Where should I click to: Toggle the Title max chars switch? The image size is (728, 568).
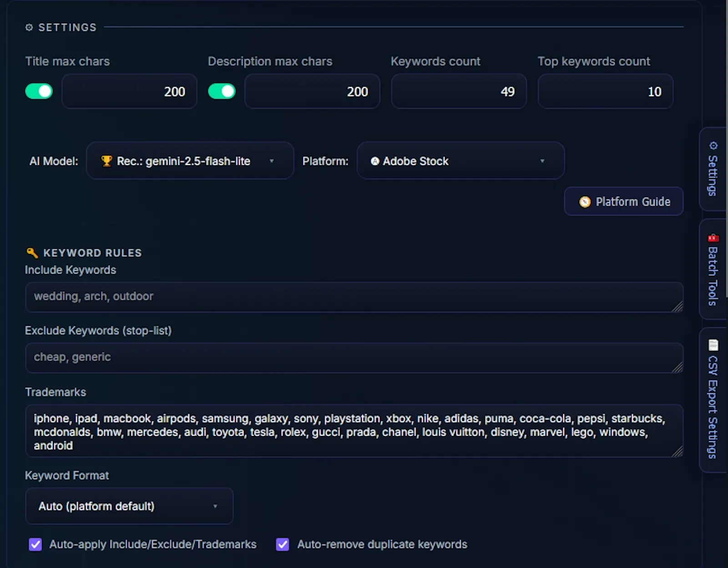click(x=39, y=91)
